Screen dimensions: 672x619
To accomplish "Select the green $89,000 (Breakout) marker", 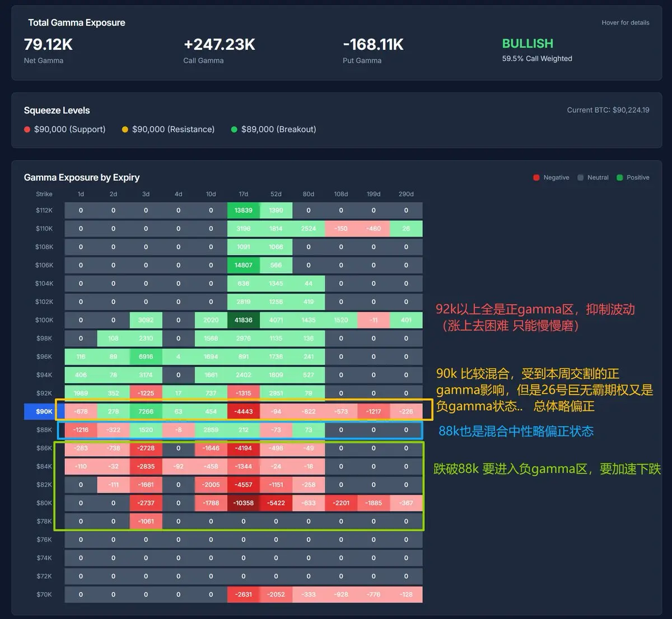I will [x=234, y=129].
